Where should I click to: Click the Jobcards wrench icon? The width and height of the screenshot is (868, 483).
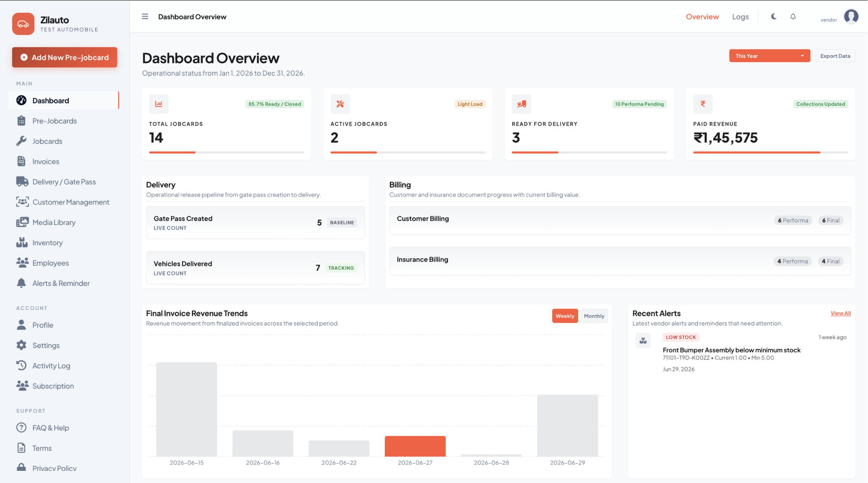[x=21, y=141]
